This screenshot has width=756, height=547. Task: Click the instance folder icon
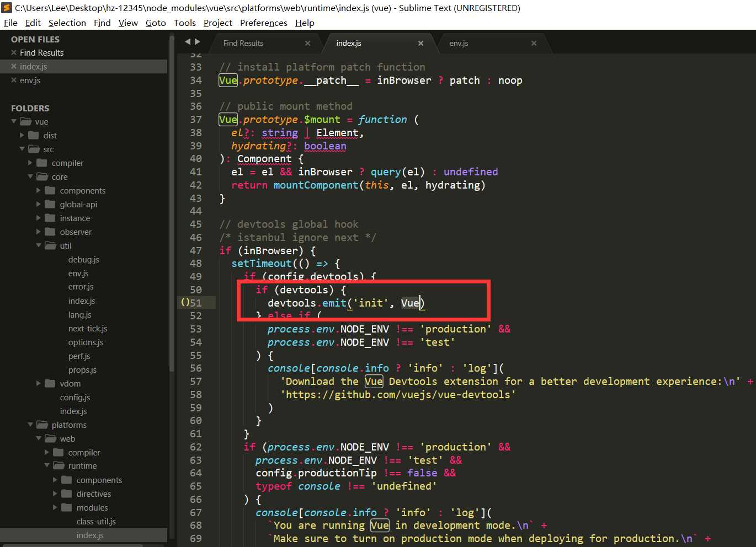click(50, 218)
